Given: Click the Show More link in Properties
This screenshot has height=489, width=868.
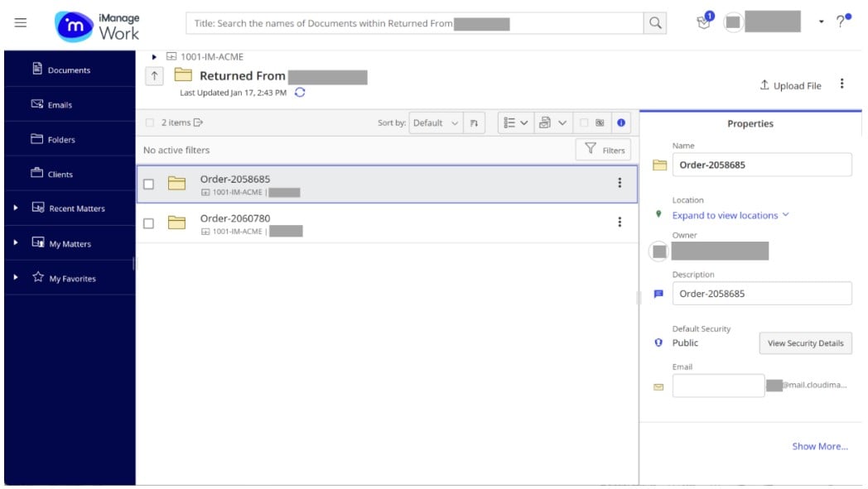Looking at the screenshot, I should pyautogui.click(x=819, y=446).
